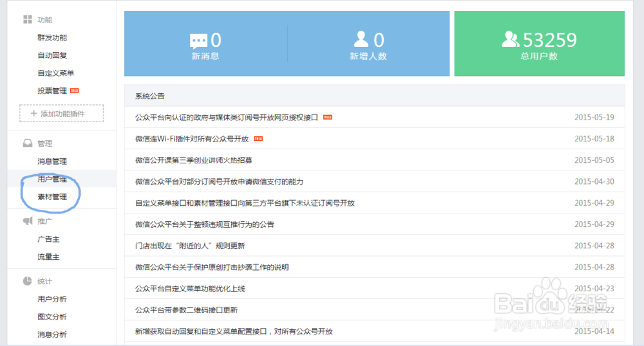The width and height of the screenshot is (644, 346).
Task: Click the date 2015-04-14
Action: pos(594,331)
